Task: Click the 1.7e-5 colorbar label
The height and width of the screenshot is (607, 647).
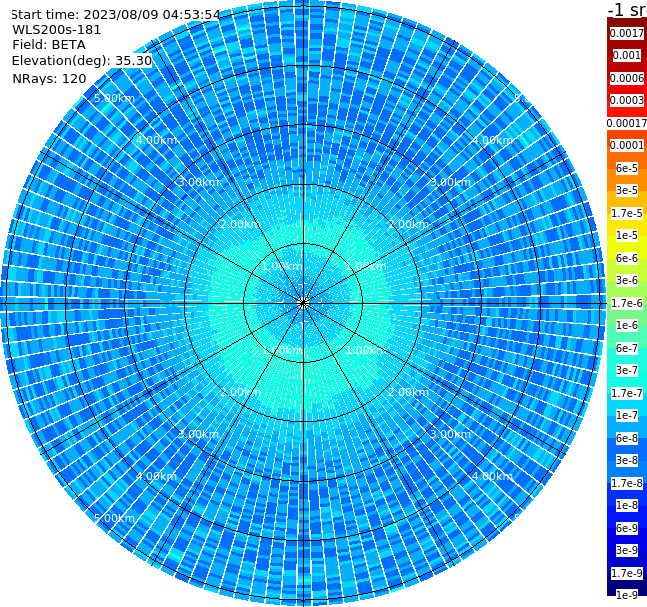Action: (627, 213)
